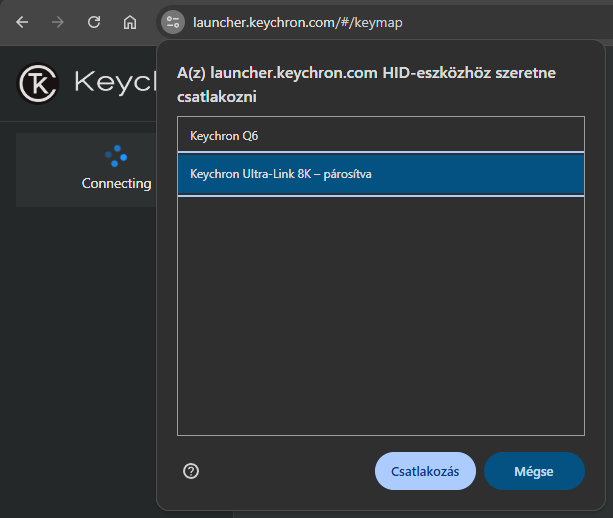Click the HID-eszközhöz dialog heading
Image resolution: width=613 pixels, height=518 pixels.
click(x=366, y=84)
